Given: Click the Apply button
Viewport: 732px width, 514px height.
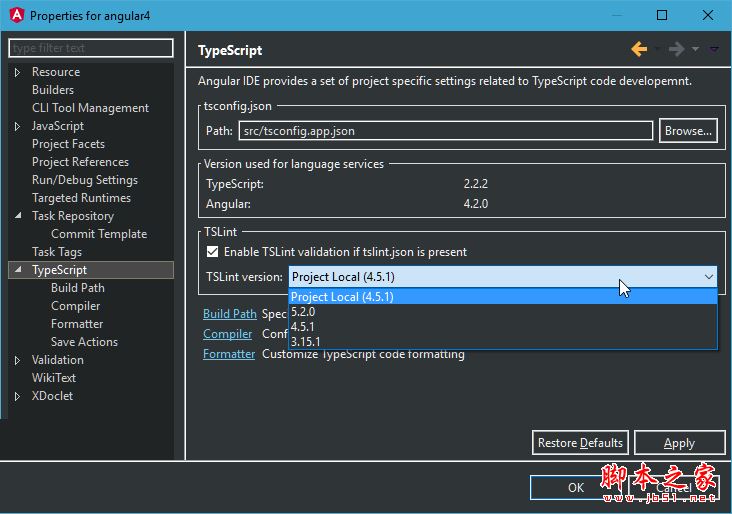Looking at the screenshot, I should (679, 443).
